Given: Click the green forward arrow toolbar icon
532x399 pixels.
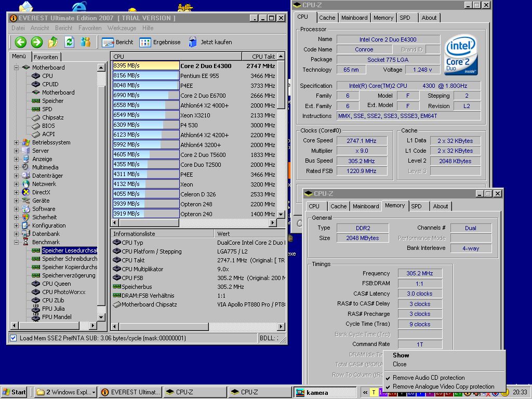Looking at the screenshot, I should [x=36, y=42].
